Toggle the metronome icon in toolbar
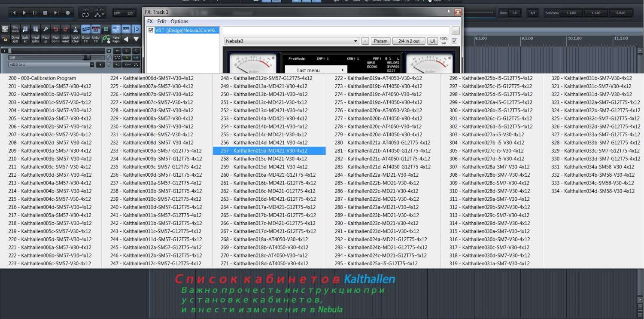Image resolution: width=644 pixels, height=319 pixels. [x=76, y=29]
